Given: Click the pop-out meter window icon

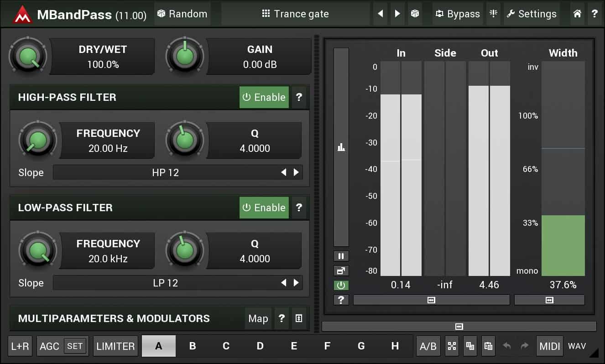Looking at the screenshot, I should 341,270.
